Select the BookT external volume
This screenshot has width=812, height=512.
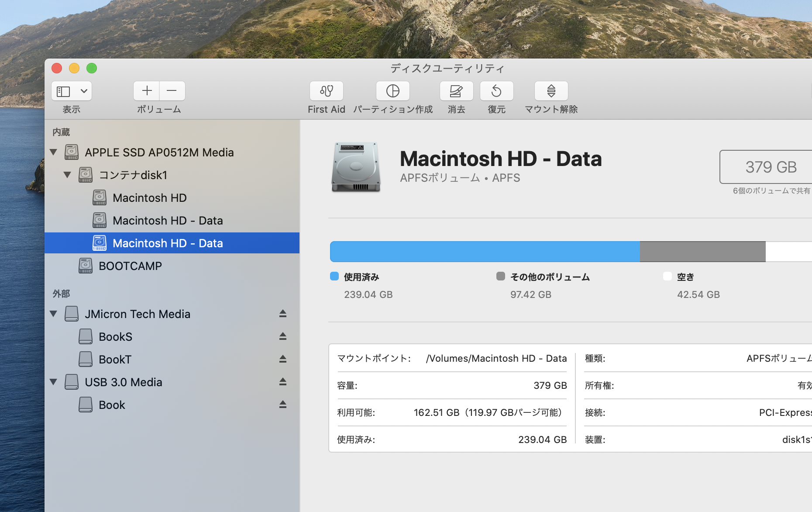(115, 360)
